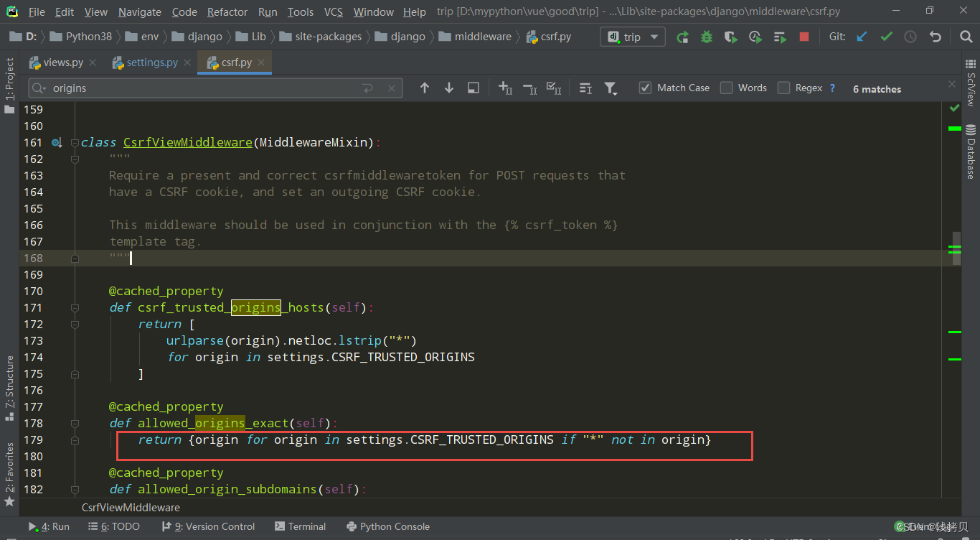Close the csrf.py tab
Image resolution: width=980 pixels, height=540 pixels.
click(261, 62)
